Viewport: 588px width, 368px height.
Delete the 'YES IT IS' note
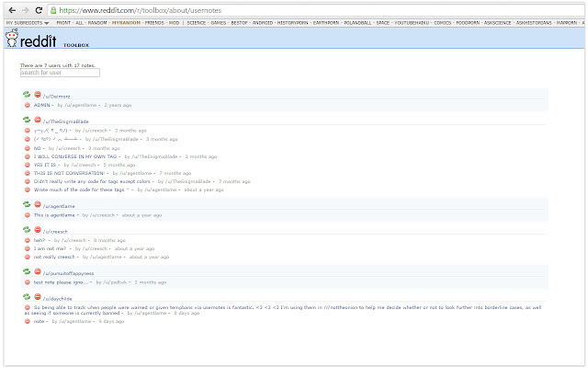tap(27, 165)
